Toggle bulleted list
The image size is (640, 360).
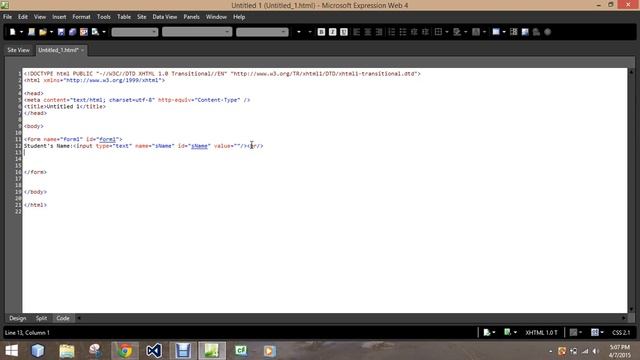(403, 32)
